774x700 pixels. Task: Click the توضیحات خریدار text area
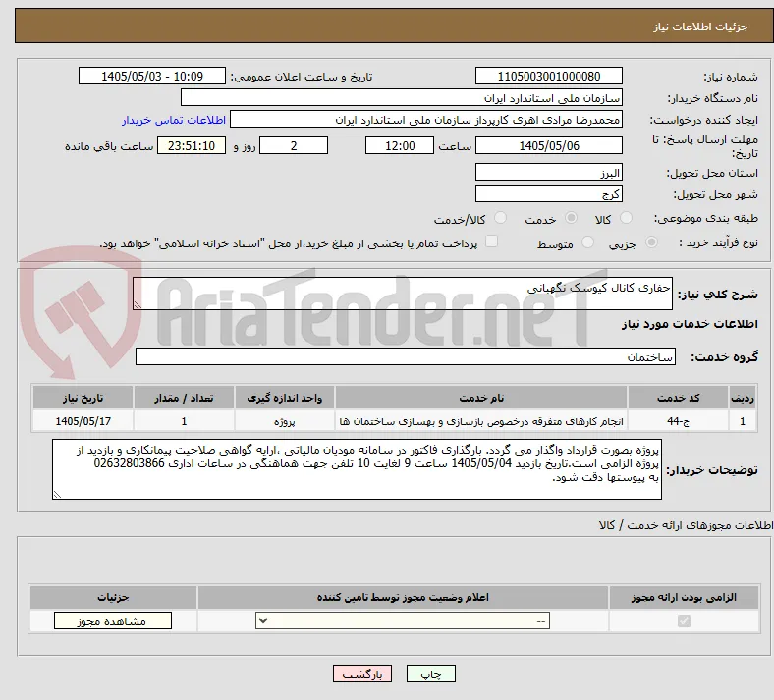pyautogui.click(x=357, y=469)
